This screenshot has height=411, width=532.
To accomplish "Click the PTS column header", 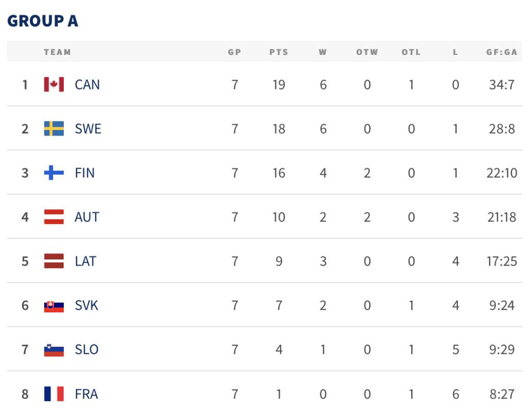I will coord(279,52).
